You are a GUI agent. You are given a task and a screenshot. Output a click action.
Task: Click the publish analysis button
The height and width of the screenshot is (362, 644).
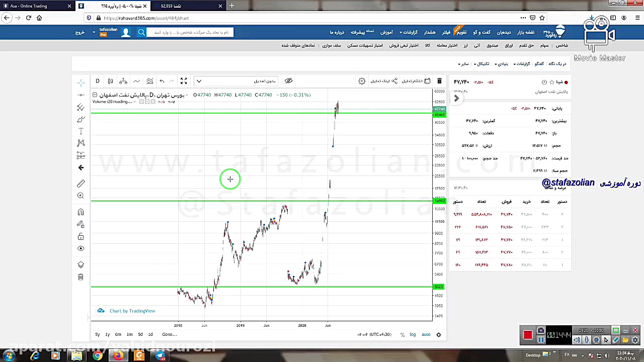click(x=416, y=81)
